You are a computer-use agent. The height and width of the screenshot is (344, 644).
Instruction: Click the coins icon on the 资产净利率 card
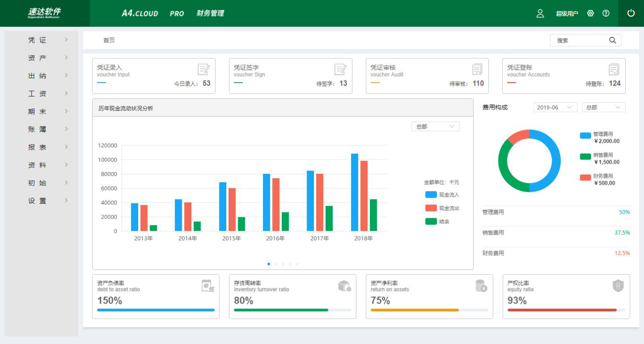pos(482,286)
